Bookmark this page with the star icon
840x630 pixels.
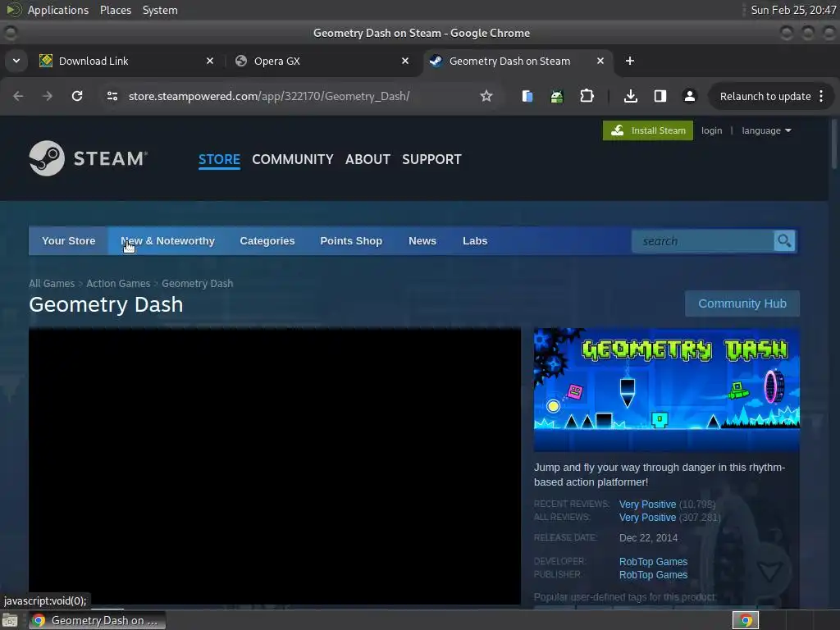[486, 96]
